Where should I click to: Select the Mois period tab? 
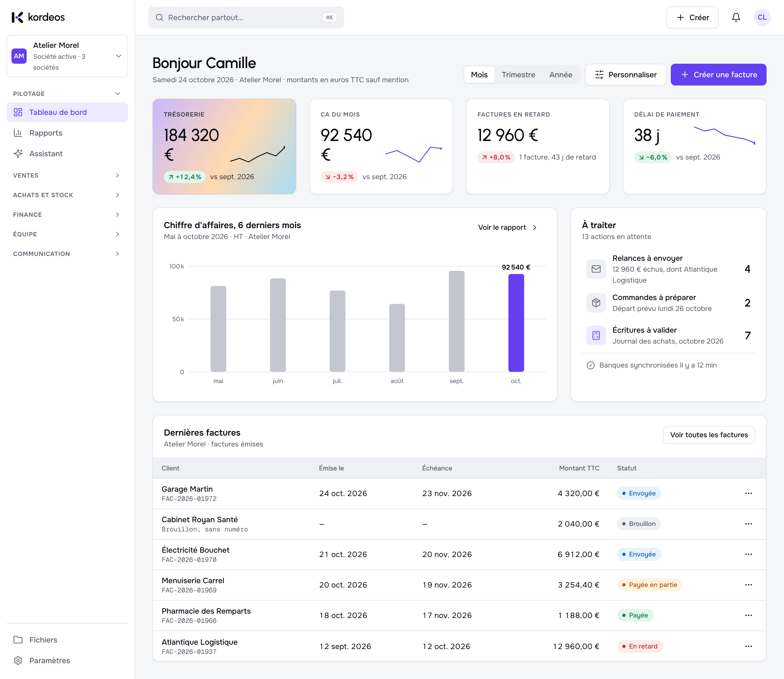[x=479, y=75]
